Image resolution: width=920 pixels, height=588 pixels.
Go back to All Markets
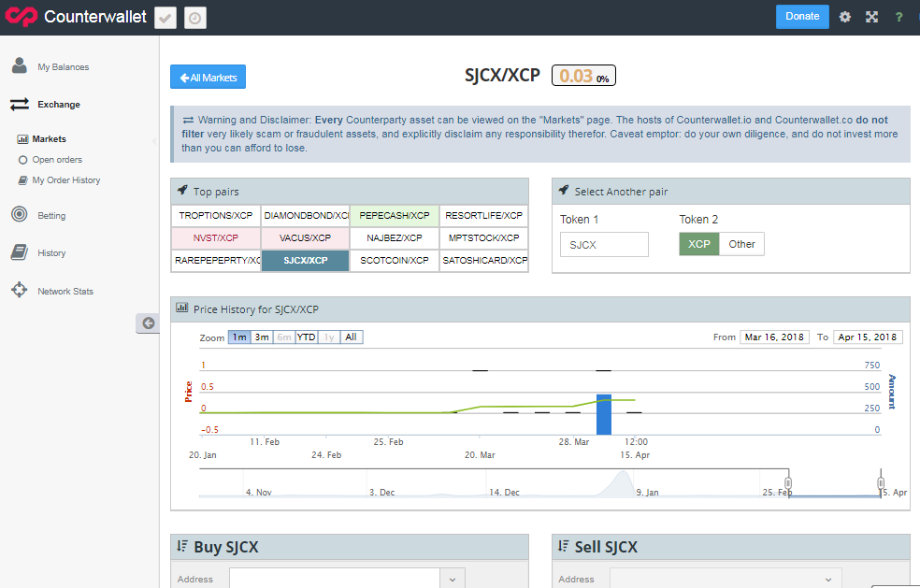click(208, 77)
